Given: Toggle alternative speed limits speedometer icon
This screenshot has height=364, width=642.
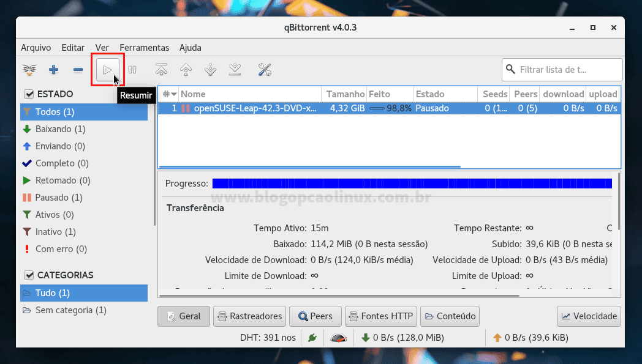Looking at the screenshot, I should (x=339, y=338).
